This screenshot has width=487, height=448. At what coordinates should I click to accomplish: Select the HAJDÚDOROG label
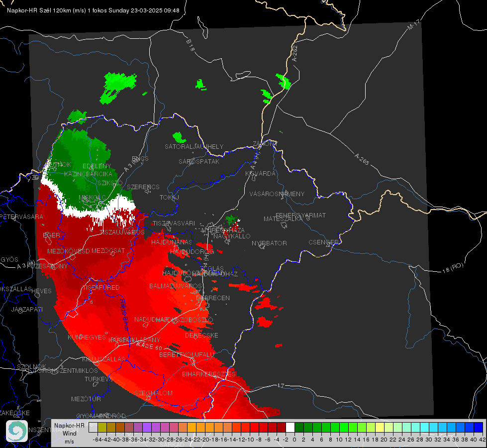point(192,251)
